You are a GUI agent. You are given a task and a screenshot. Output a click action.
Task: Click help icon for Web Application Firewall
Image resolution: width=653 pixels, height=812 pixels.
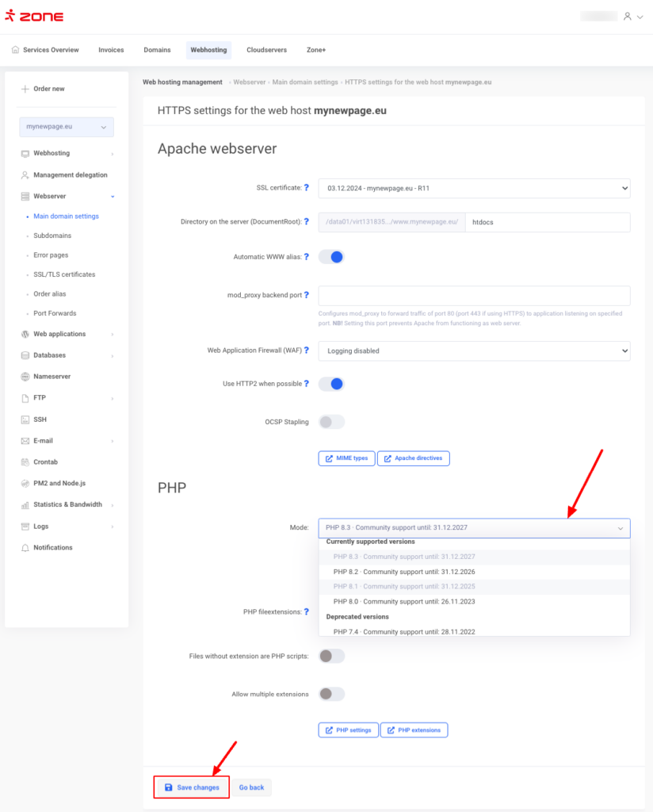tap(307, 350)
